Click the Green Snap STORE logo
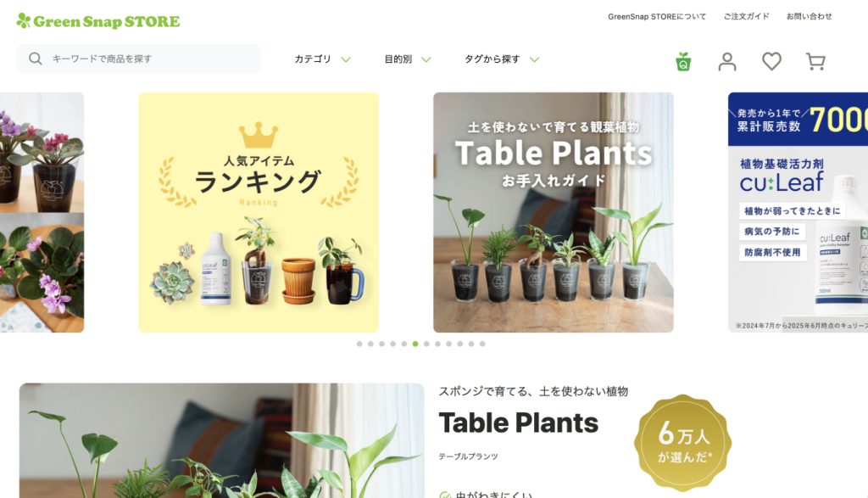This screenshot has width=868, height=498. point(98,21)
